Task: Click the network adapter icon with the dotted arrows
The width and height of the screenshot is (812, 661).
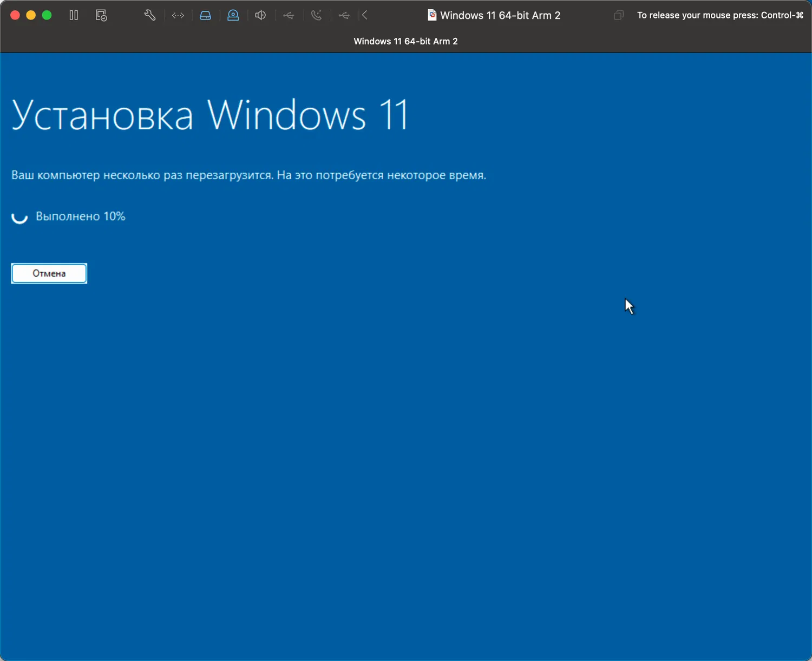Action: (178, 15)
